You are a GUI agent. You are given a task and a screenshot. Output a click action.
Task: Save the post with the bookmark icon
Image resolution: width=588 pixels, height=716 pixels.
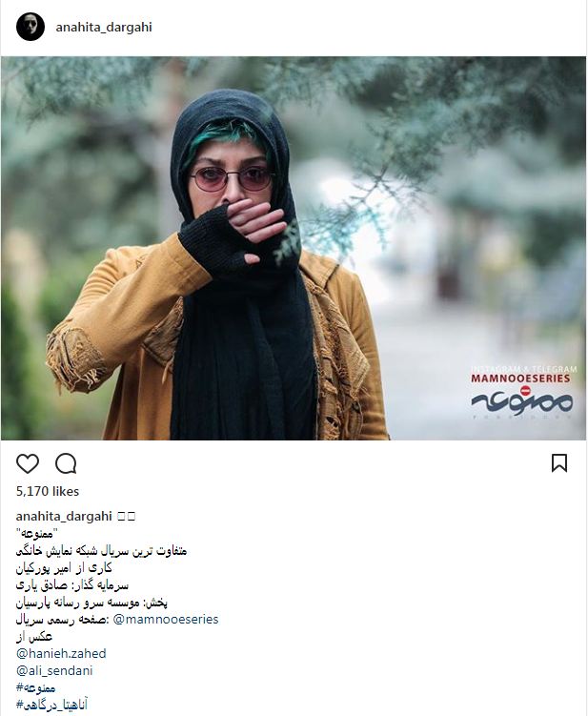coord(559,463)
